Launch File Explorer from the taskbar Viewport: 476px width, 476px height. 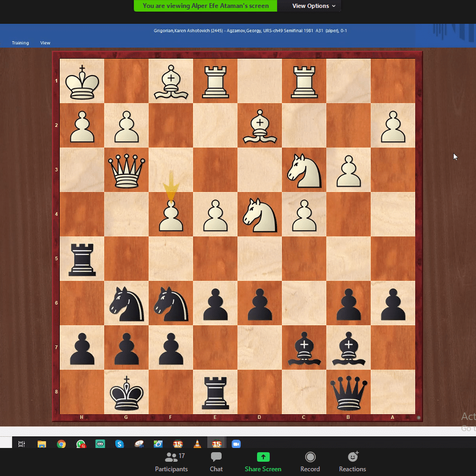point(42,444)
